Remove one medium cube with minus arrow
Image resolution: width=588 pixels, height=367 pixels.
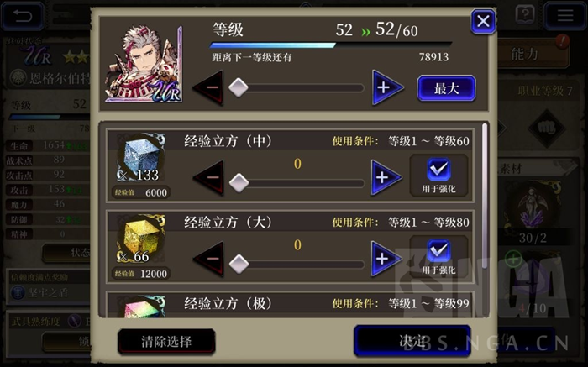pyautogui.click(x=208, y=177)
